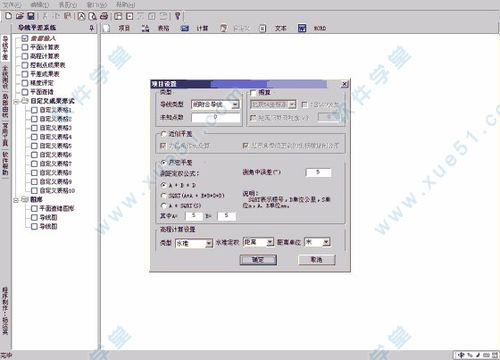This screenshot has width=500, height=360.
Task: Click the A= parameter input field
Action: [x=194, y=216]
